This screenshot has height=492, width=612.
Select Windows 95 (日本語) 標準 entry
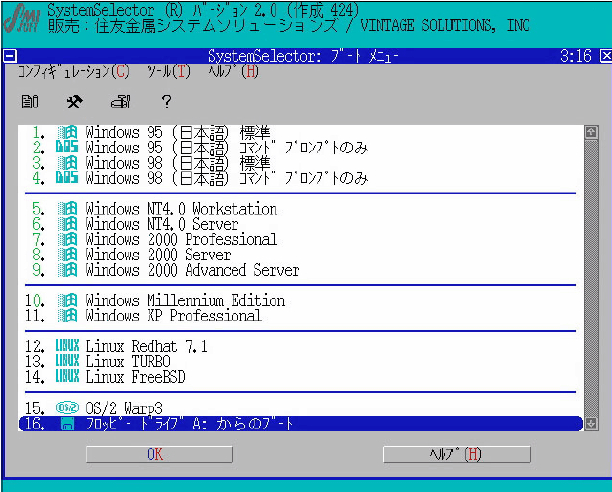(x=301, y=133)
